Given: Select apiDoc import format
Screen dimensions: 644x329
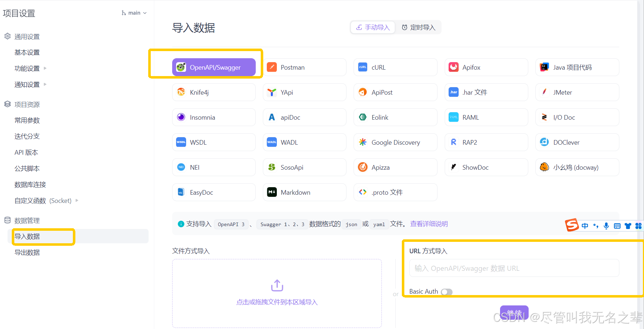Looking at the screenshot, I should click(x=304, y=117).
